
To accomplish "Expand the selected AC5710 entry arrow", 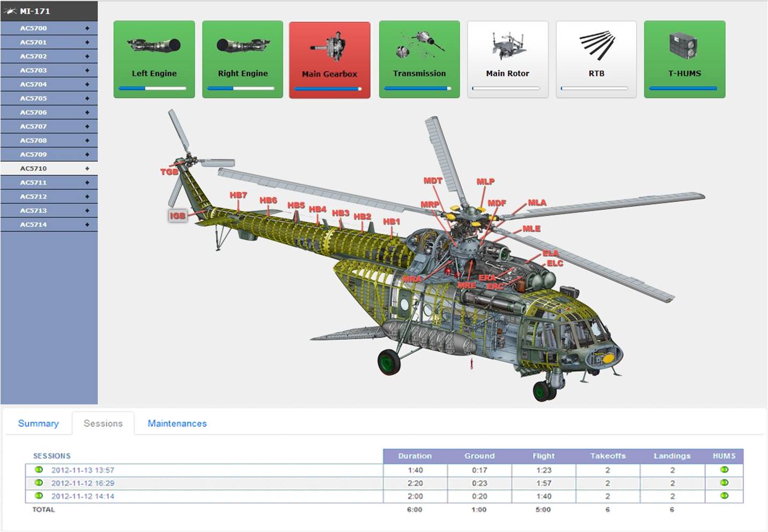I will click(x=87, y=168).
